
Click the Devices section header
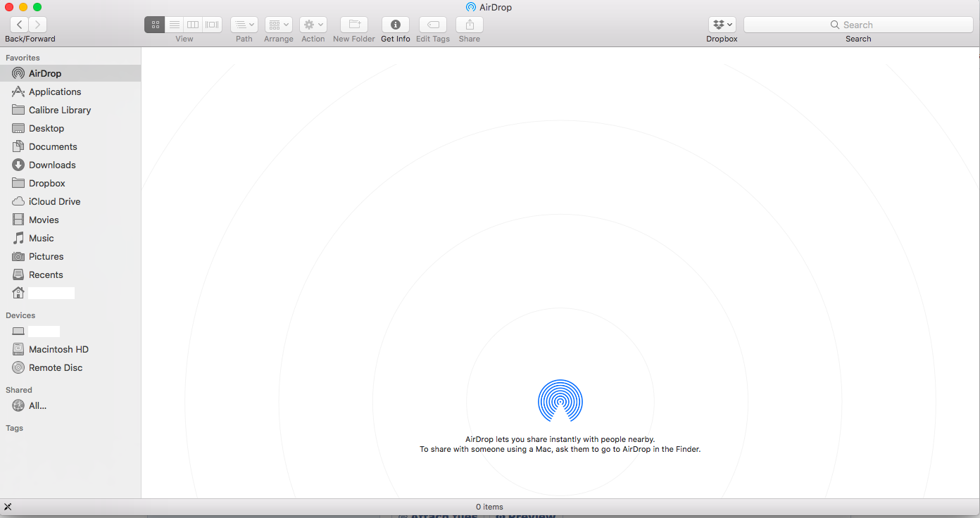[20, 315]
